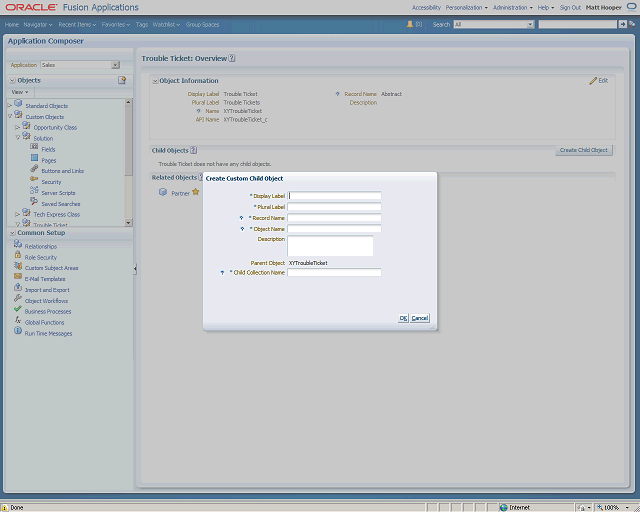The width and height of the screenshot is (640, 512).
Task: Collapse the Common Setup panel
Action: point(12,233)
